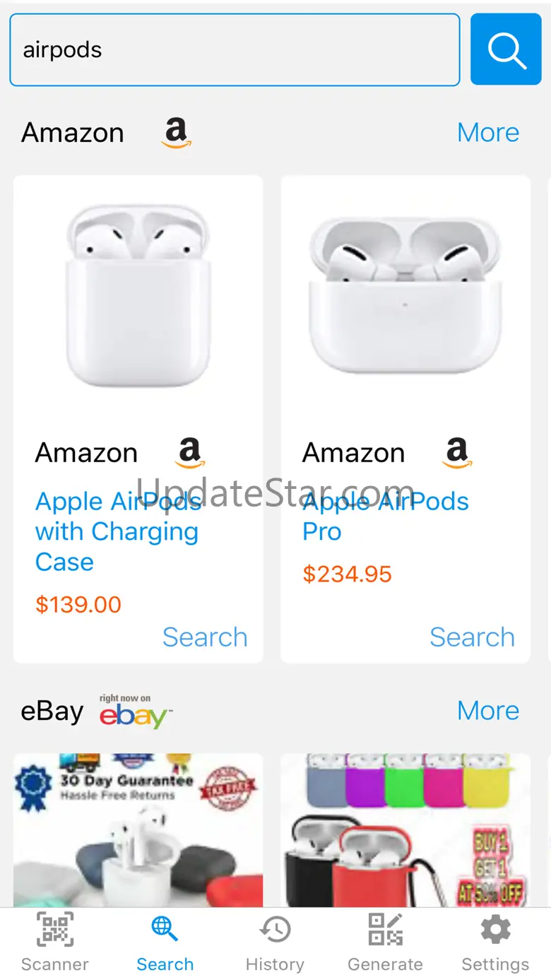Viewport: 551px width, 980px height.
Task: Open Apple AirPods Pro title link
Action: (x=386, y=516)
